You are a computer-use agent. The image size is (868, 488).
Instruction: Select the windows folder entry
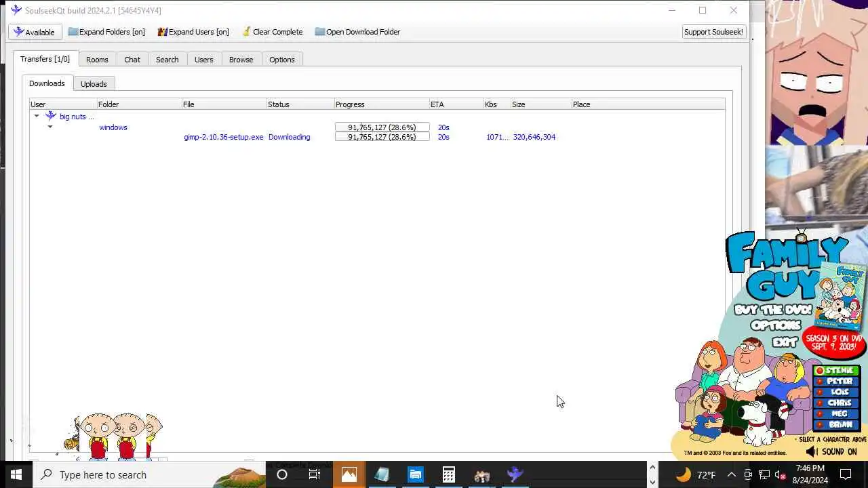pos(113,127)
